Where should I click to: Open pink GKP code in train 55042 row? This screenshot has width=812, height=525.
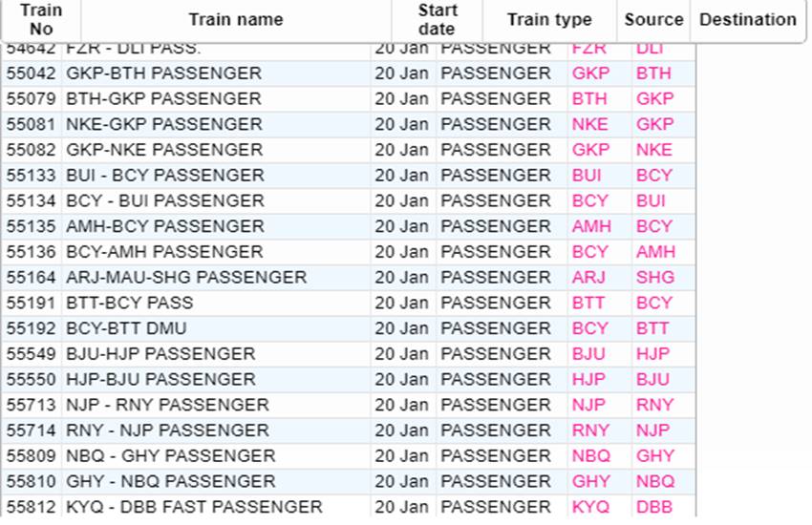point(590,73)
